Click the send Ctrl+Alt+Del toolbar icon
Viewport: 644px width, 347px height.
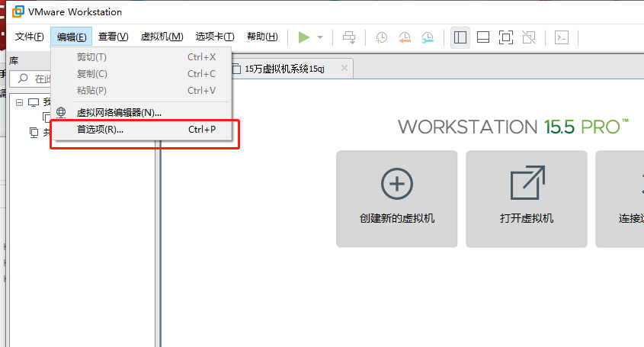pos(350,37)
